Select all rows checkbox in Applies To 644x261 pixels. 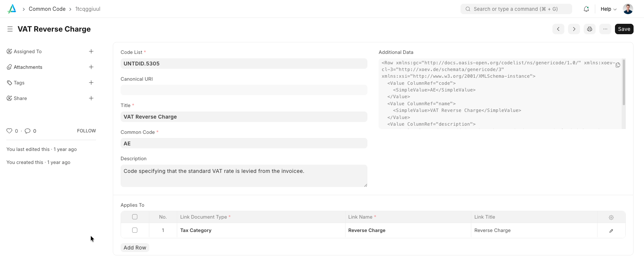pyautogui.click(x=135, y=217)
